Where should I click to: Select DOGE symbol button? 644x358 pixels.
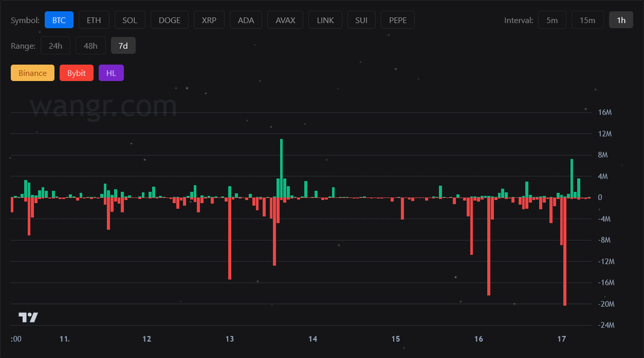(x=169, y=20)
